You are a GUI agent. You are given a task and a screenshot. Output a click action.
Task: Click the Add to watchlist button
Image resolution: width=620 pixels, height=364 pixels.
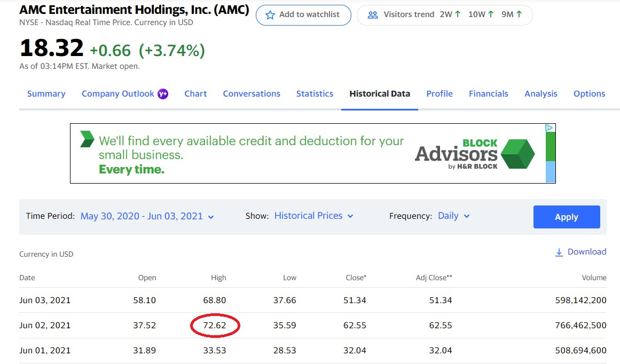[303, 15]
